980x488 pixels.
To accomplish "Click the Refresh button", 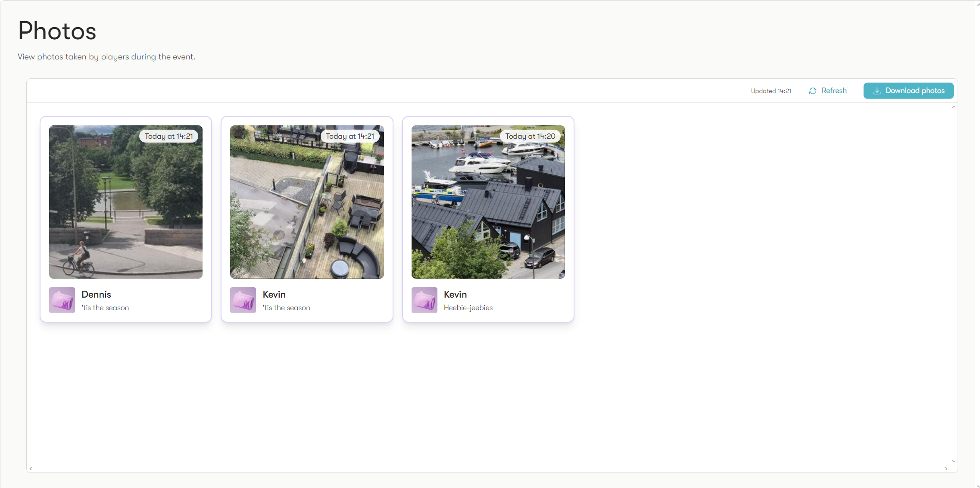I will click(827, 90).
